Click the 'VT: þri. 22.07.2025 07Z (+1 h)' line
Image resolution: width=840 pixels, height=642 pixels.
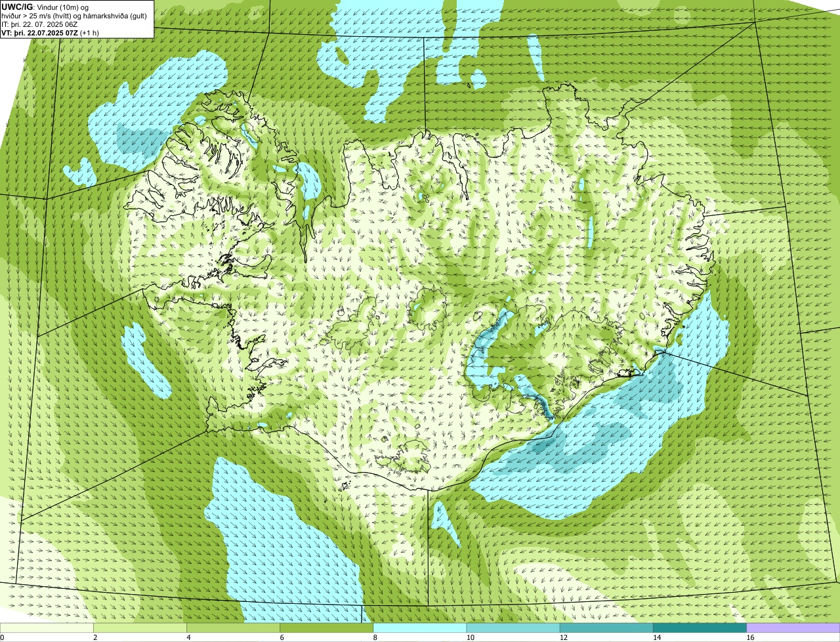coord(51,32)
